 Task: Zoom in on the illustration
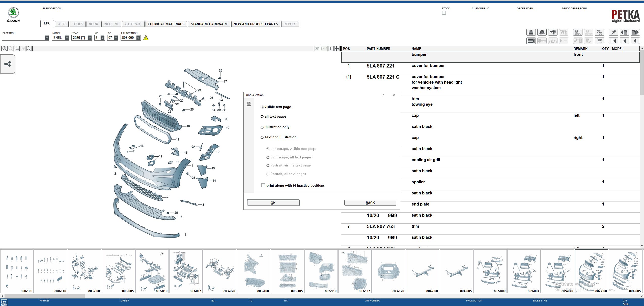click(x=5, y=49)
